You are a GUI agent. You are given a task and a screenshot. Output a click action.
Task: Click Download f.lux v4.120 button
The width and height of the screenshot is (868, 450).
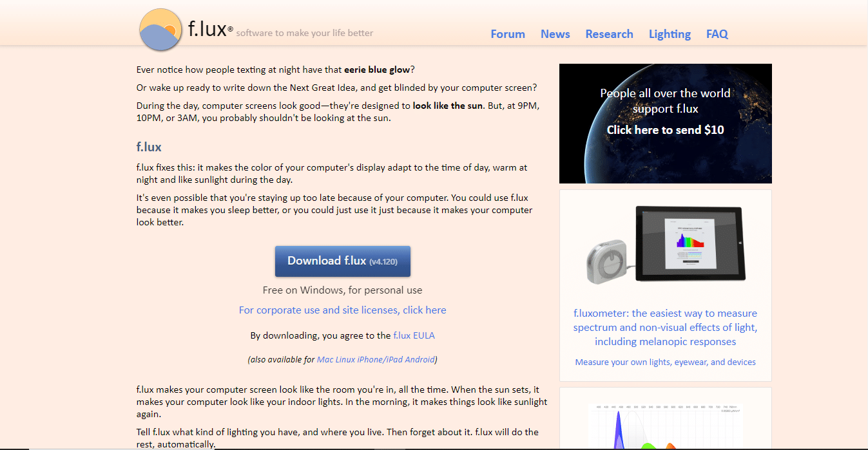click(342, 261)
